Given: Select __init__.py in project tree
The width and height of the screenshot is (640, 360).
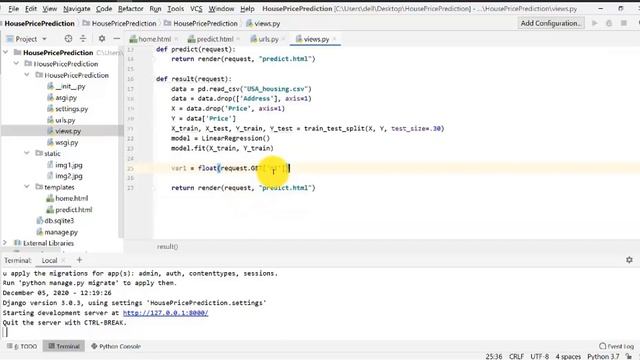Looking at the screenshot, I should point(66,87).
